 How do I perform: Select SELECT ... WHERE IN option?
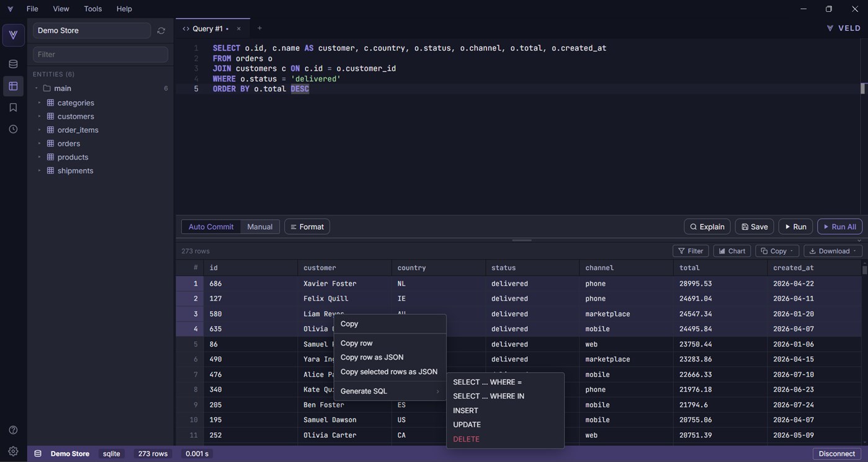[x=505, y=396]
